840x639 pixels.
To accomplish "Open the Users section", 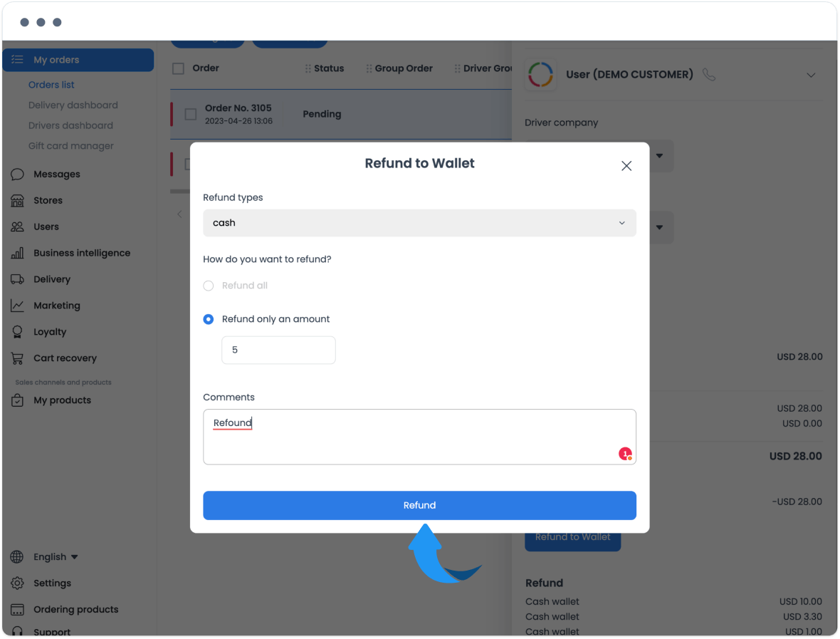I will click(46, 227).
